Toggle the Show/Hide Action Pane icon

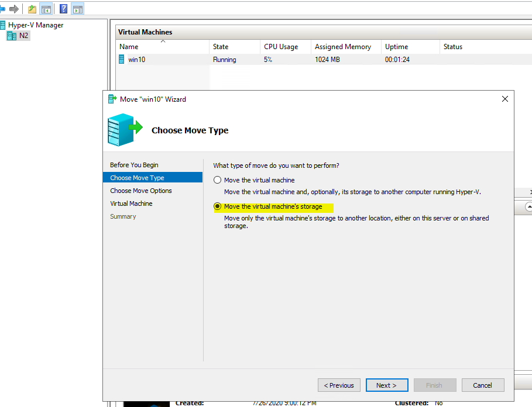pyautogui.click(x=78, y=9)
